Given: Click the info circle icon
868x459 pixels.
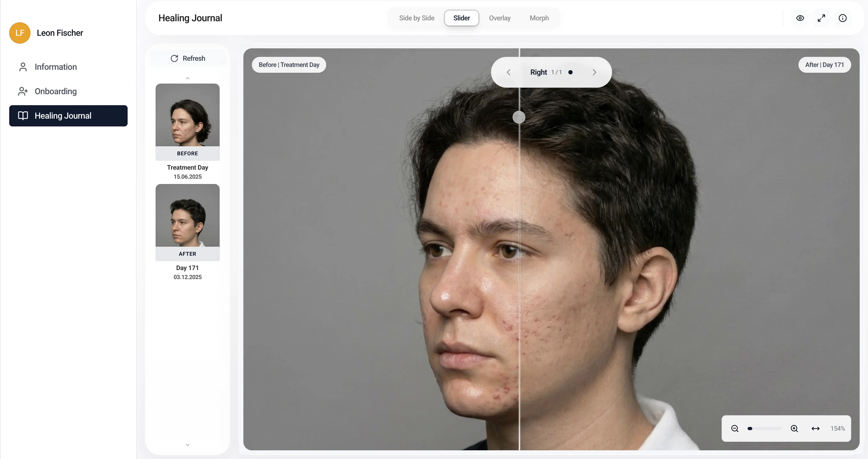Looking at the screenshot, I should tap(842, 18).
